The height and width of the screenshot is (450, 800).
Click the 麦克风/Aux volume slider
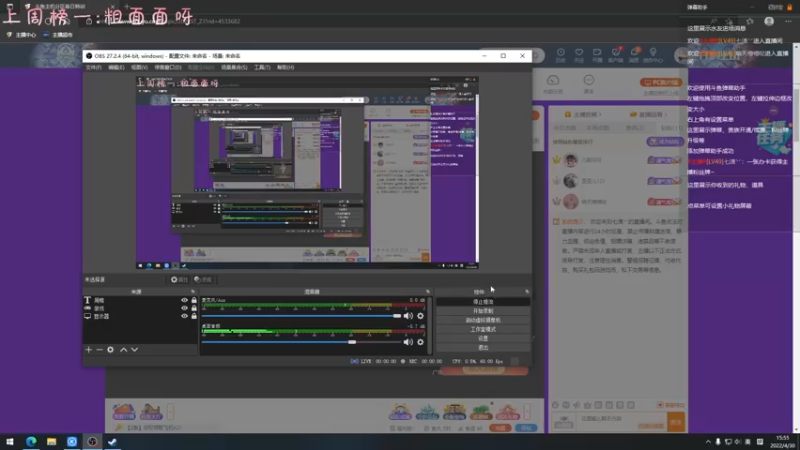click(x=301, y=316)
